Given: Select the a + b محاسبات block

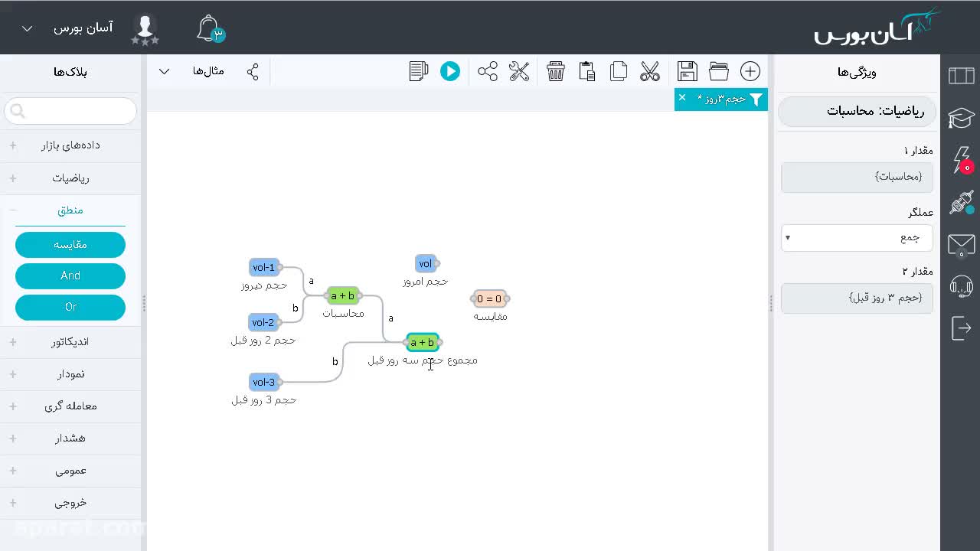Looking at the screenshot, I should coord(342,295).
